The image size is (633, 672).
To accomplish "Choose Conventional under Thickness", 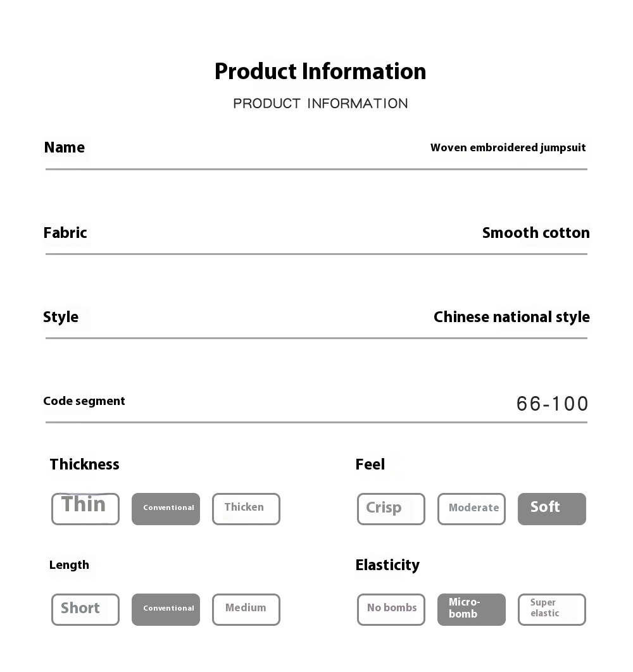I will tap(166, 509).
